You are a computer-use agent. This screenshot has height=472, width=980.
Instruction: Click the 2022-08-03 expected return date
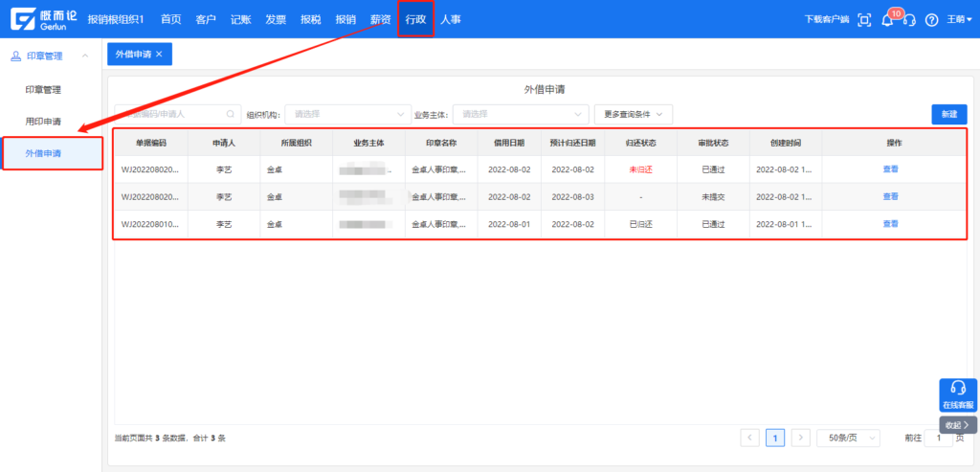tap(572, 197)
